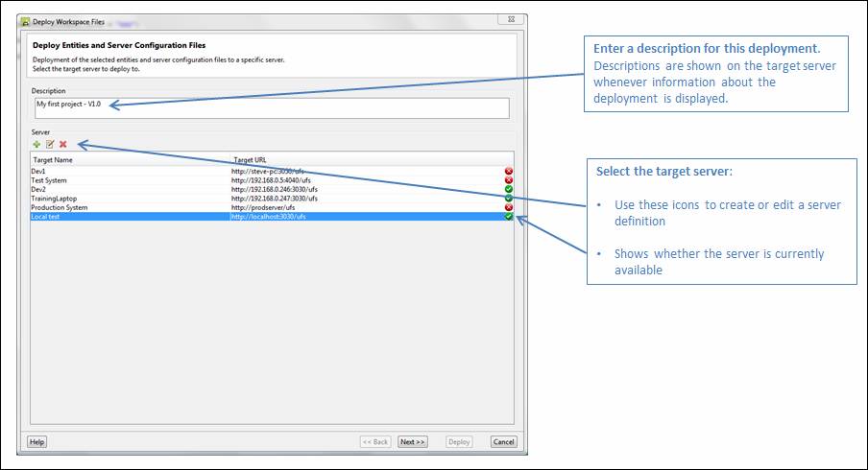
Task: Click Production System red status icon
Action: click(x=508, y=207)
